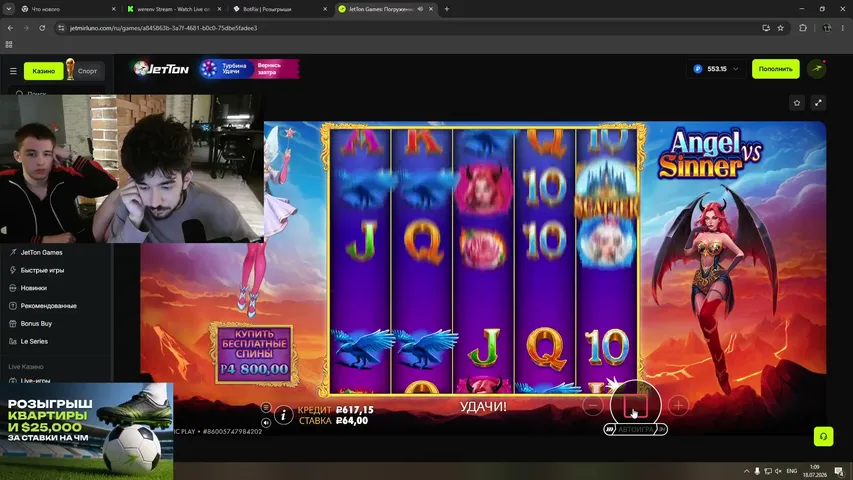853x480 pixels.
Task: Open the slot info button
Action: (x=283, y=415)
